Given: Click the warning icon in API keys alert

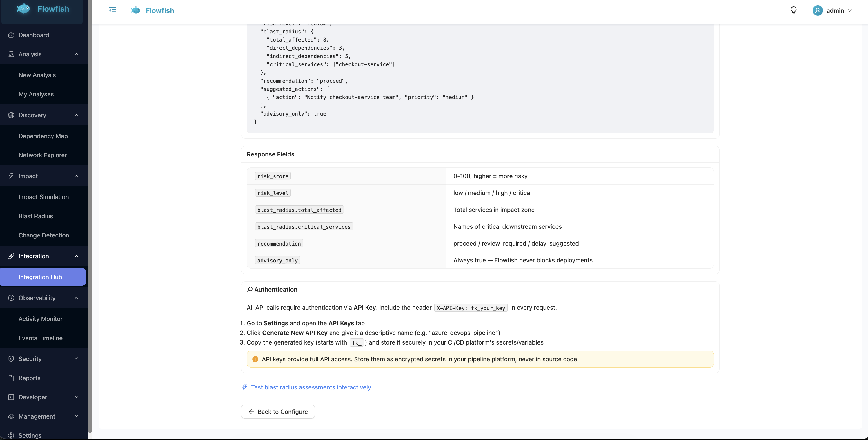Looking at the screenshot, I should [x=255, y=359].
